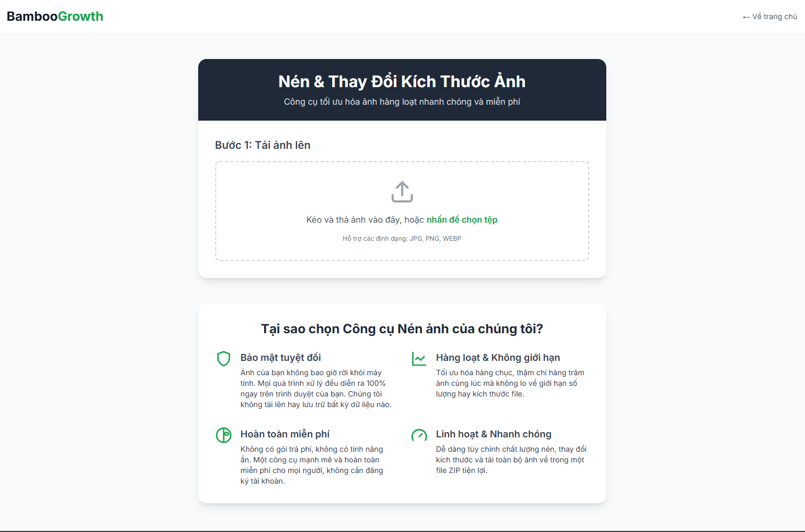This screenshot has width=805, height=532.
Task: Click the ZIP file description paragraph
Action: (x=510, y=460)
